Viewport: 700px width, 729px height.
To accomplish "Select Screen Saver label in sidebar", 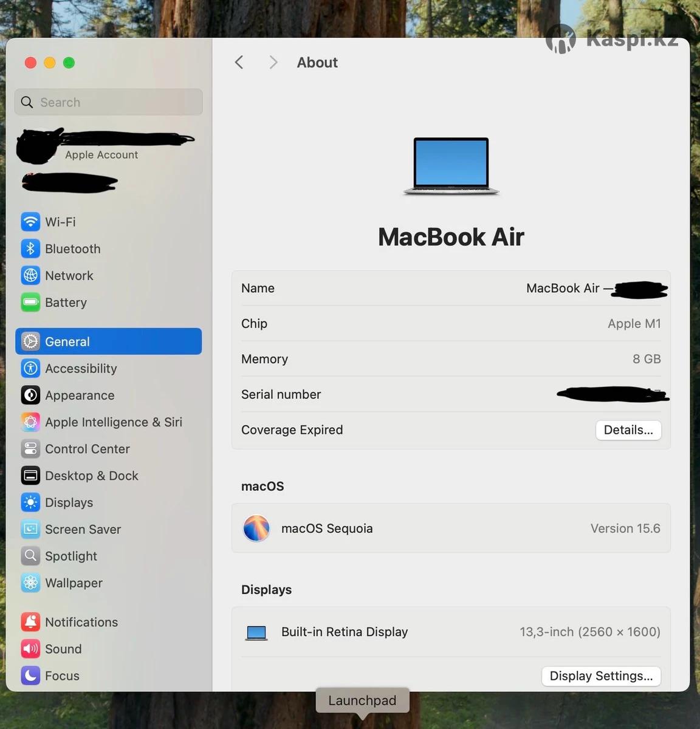I will point(83,529).
